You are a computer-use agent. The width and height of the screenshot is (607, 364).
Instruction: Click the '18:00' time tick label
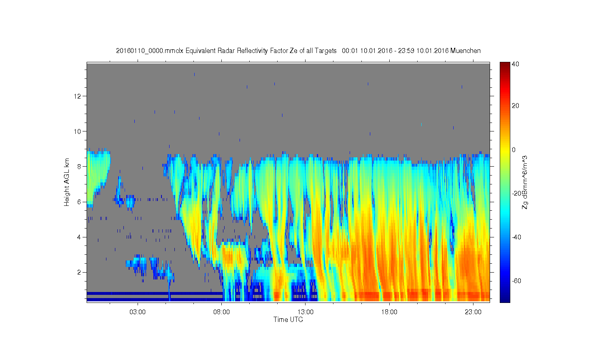coord(389,312)
